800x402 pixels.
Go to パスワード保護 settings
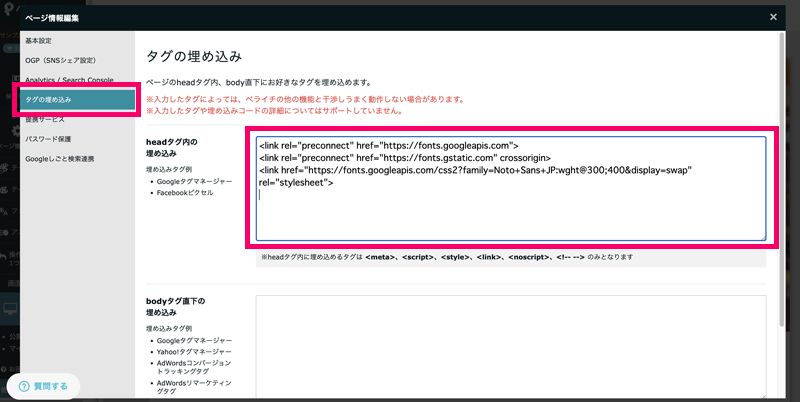(x=48, y=139)
